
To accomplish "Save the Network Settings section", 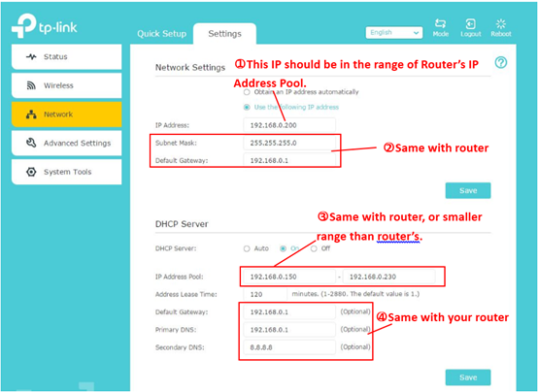I will click(468, 191).
